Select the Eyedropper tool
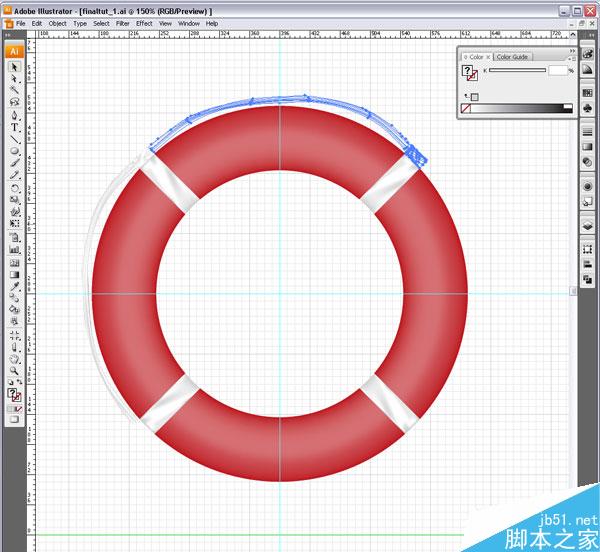Viewport: 600px width, 552px height. click(14, 286)
